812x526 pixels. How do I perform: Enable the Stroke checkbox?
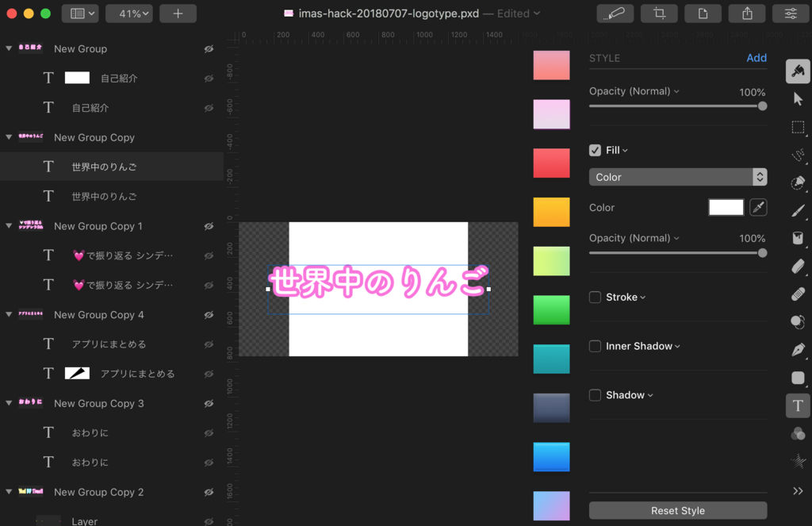pyautogui.click(x=595, y=297)
